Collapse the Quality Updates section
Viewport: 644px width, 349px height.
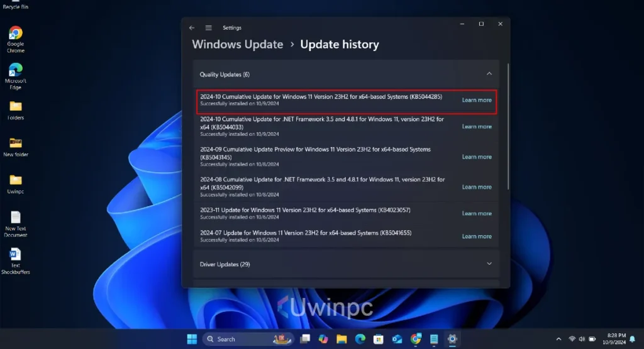tap(489, 74)
